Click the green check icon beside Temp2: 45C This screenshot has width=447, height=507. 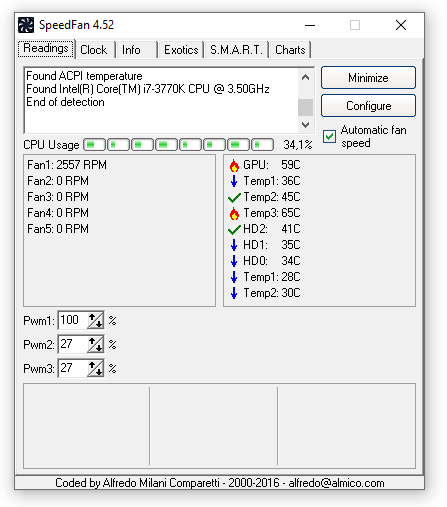234,197
